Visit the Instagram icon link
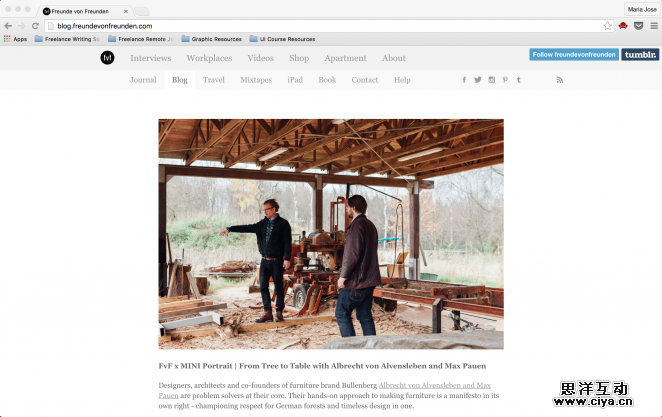The image size is (662, 417). (492, 80)
